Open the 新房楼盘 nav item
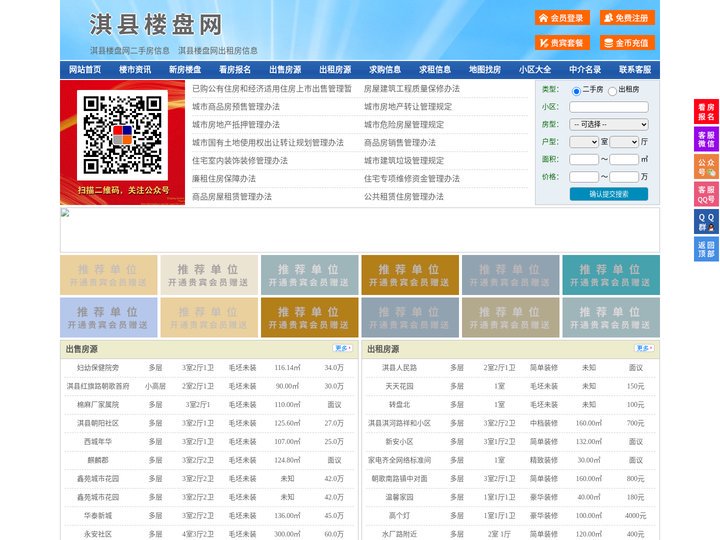720x540 pixels. click(x=185, y=70)
